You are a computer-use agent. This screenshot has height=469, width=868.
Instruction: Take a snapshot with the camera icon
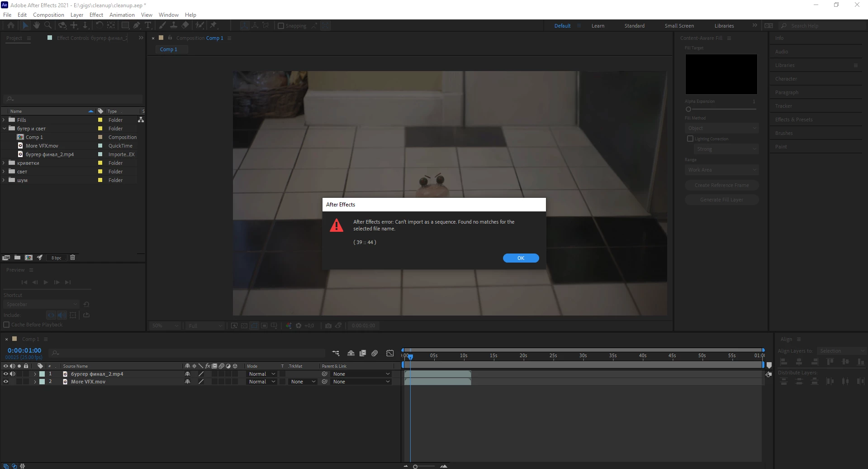[x=328, y=325]
